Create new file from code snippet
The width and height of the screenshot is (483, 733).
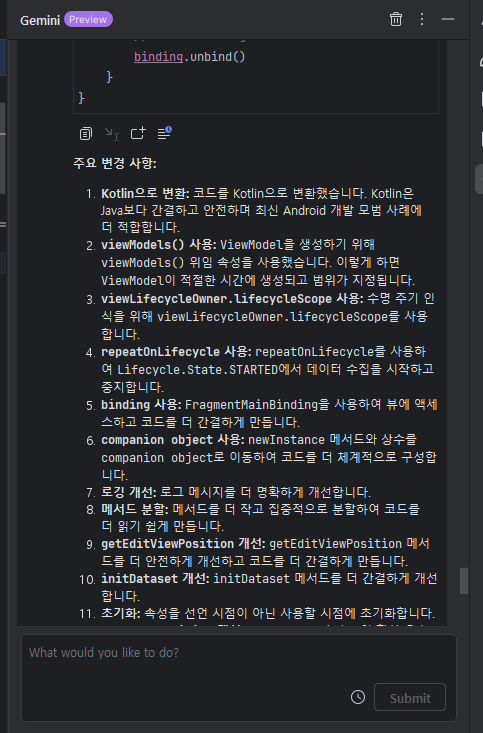(x=138, y=134)
